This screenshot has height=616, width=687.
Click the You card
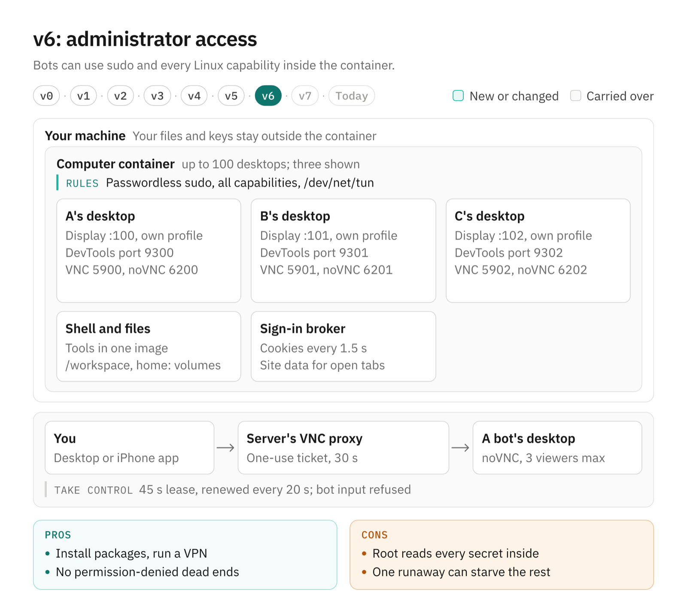(129, 448)
